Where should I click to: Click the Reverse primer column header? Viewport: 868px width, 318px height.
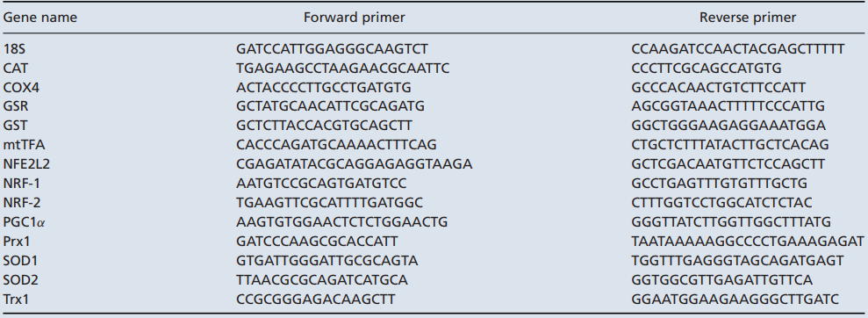click(x=748, y=18)
